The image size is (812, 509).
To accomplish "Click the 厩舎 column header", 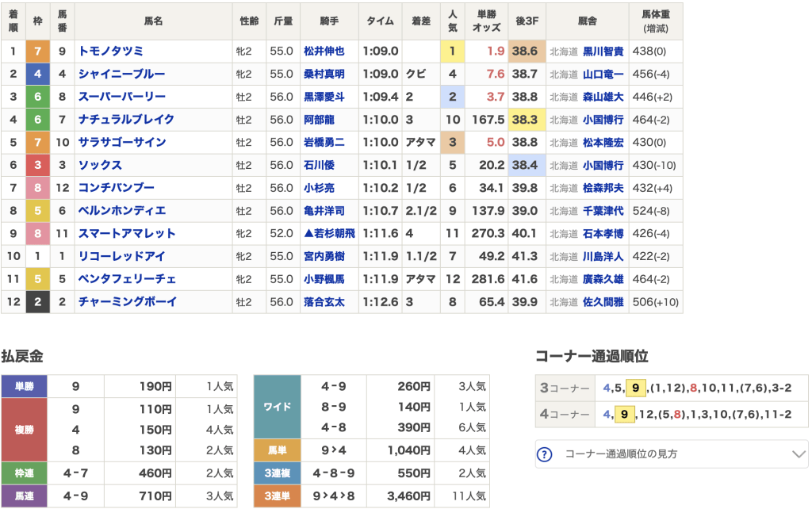I will (x=588, y=21).
